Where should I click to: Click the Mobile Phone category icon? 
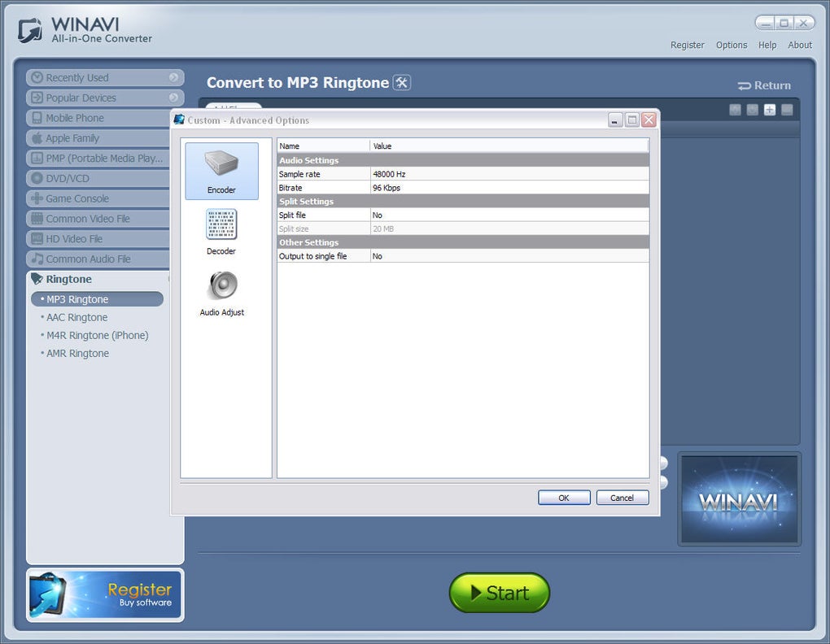tap(37, 117)
